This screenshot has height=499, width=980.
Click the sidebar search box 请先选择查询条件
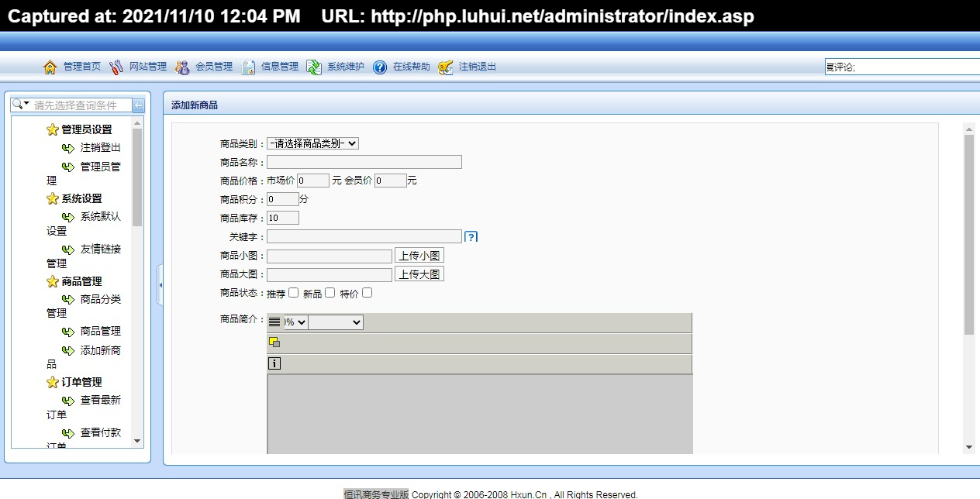(81, 105)
